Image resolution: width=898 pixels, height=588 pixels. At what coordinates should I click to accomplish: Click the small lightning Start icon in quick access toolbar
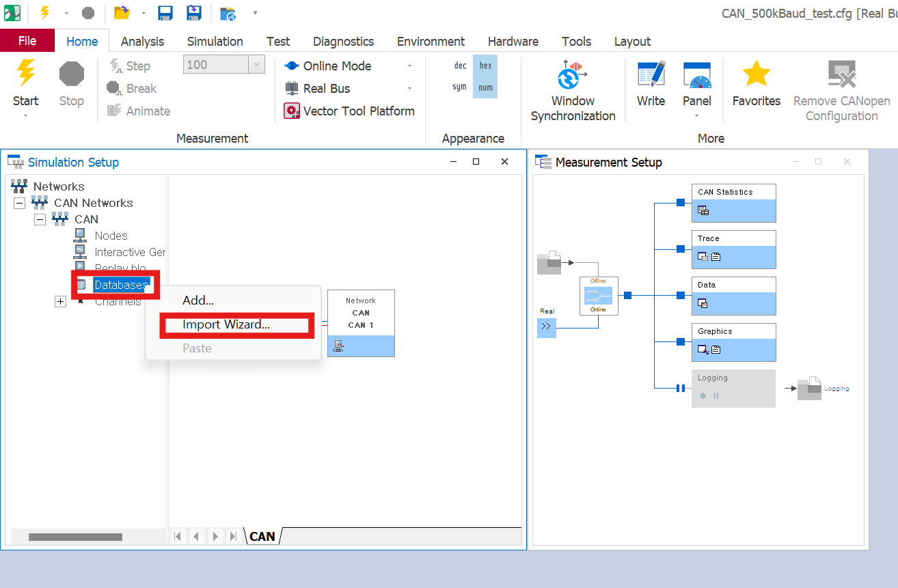45,12
